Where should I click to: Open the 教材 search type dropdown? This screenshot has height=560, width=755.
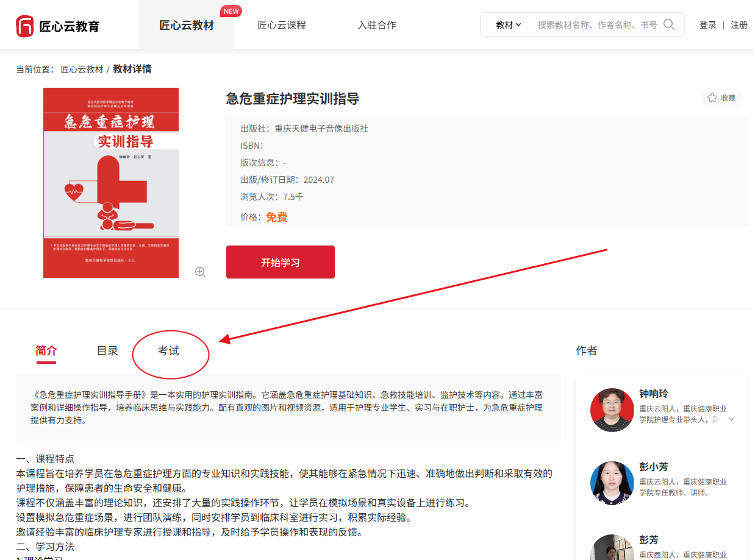509,25
